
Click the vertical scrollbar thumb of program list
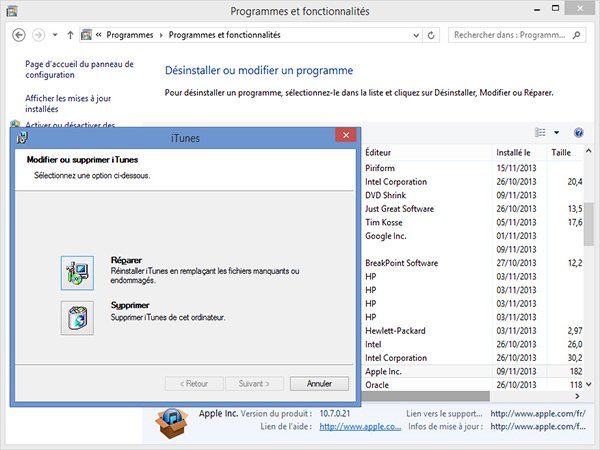pyautogui.click(x=588, y=224)
